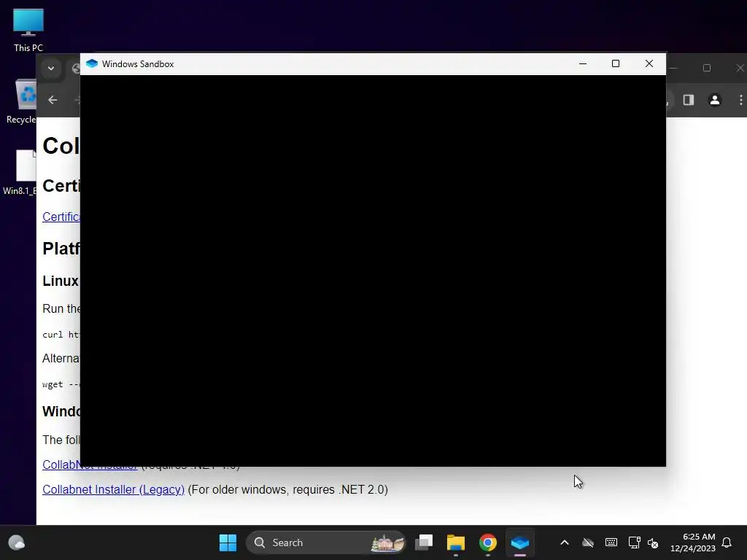Screen dimensions: 747x560
Task: Select Windows Sandbox taskbar icon
Action: pyautogui.click(x=519, y=542)
